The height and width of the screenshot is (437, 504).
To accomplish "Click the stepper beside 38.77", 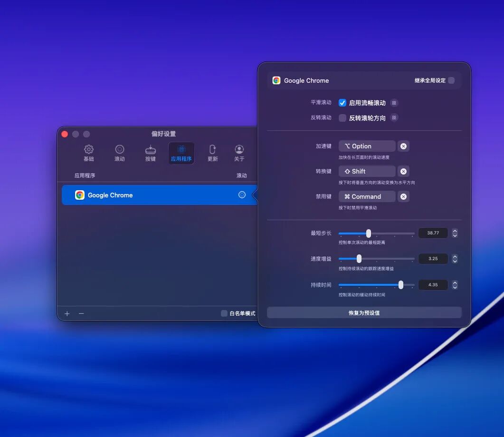I will coord(455,233).
